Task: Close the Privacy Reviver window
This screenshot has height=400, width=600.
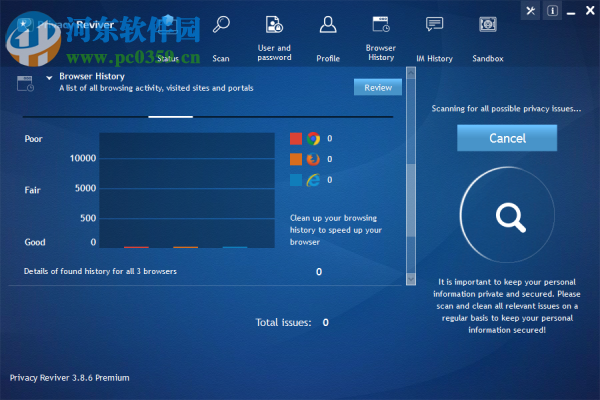Action: point(590,11)
